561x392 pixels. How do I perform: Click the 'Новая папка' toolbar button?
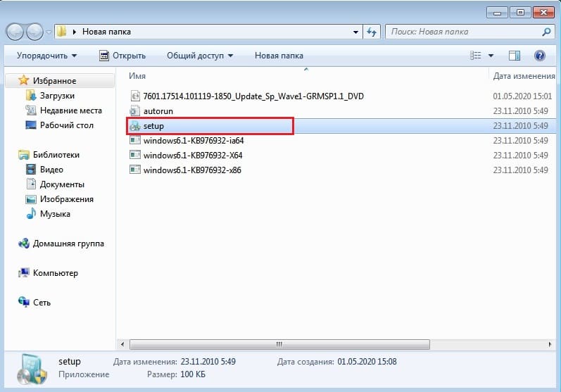(279, 56)
